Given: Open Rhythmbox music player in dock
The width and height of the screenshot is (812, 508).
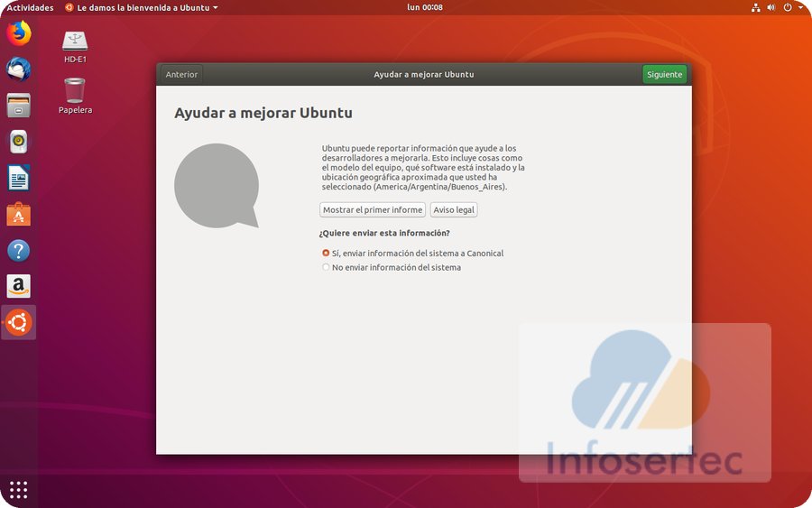Looking at the screenshot, I should [x=18, y=142].
